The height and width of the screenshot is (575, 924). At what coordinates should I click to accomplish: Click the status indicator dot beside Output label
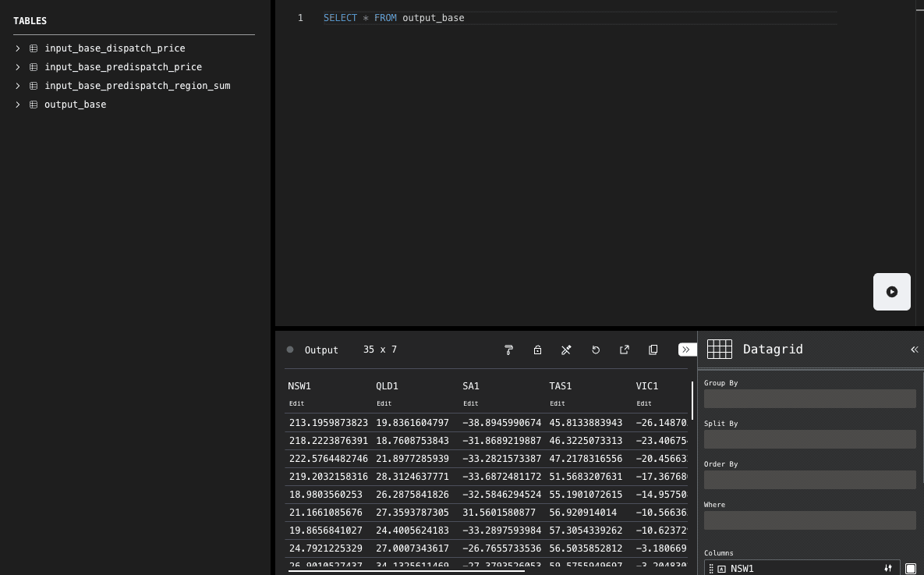tap(289, 350)
